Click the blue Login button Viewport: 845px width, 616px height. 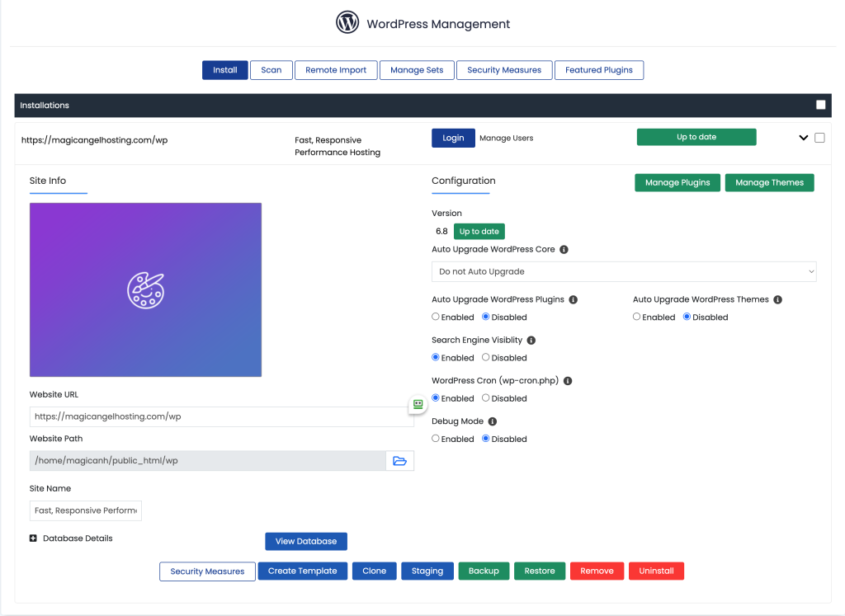(453, 138)
